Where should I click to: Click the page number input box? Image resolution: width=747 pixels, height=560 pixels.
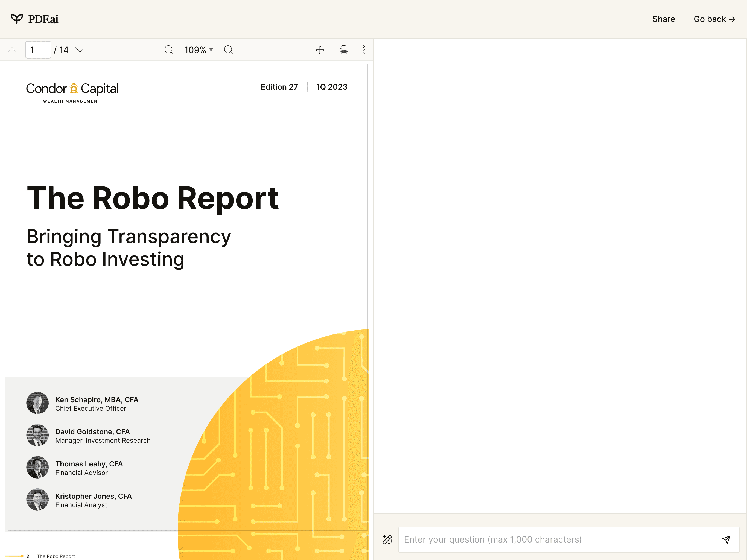click(38, 50)
